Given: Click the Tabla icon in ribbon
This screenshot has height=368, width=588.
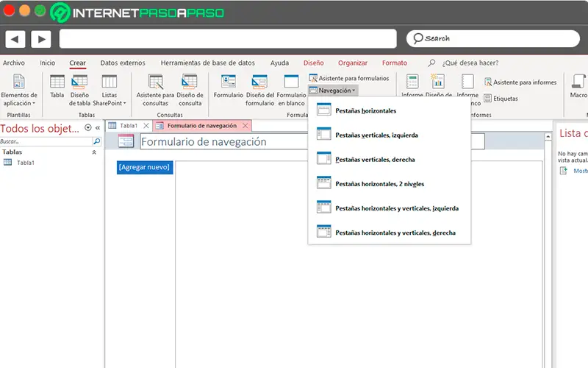Looking at the screenshot, I should pyautogui.click(x=57, y=82).
